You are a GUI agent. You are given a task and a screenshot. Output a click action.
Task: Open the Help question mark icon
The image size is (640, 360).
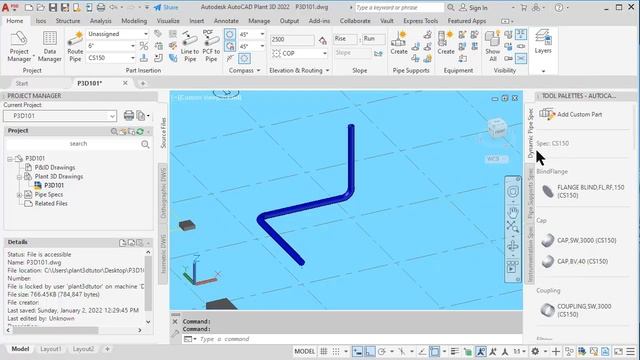point(559,7)
